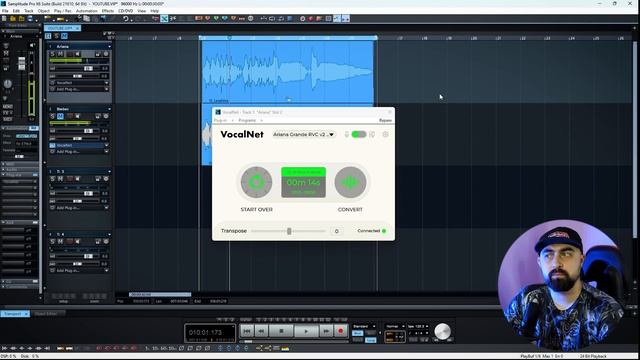This screenshot has width=640, height=360.
Task: Open Add Plug-in dropdown on Ariana track
Action: click(x=107, y=89)
